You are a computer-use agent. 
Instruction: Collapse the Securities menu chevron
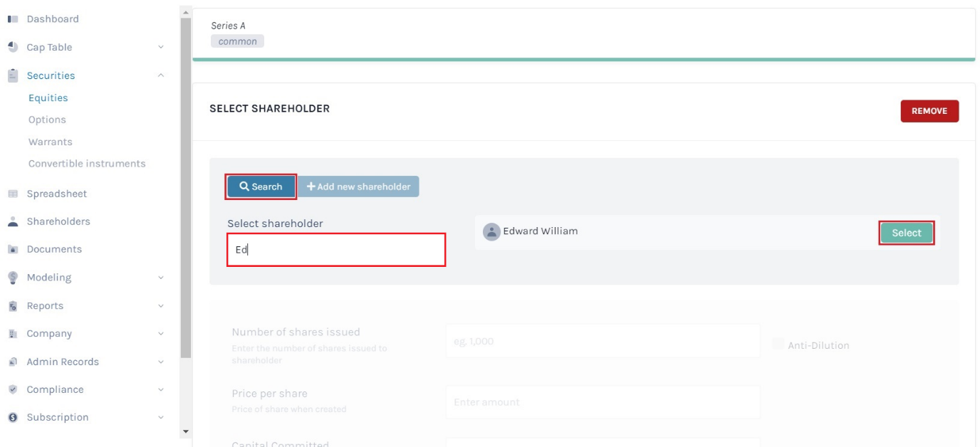pos(161,75)
